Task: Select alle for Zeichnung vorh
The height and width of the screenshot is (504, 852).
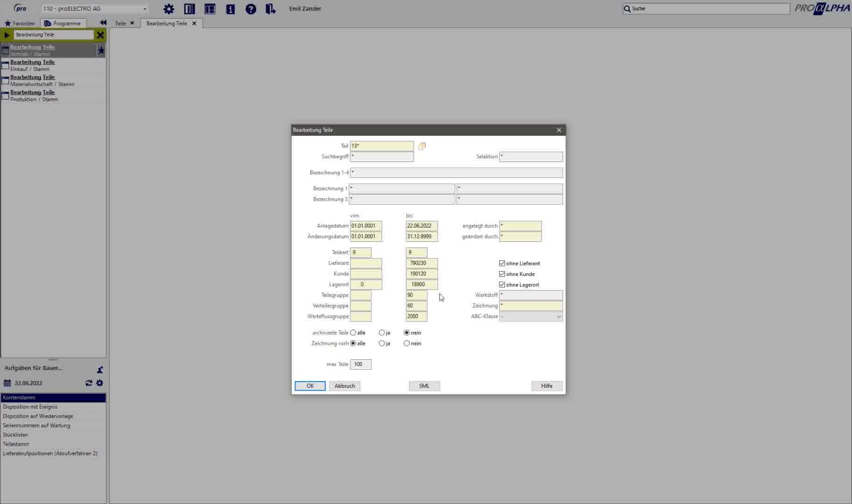Action: [353, 343]
